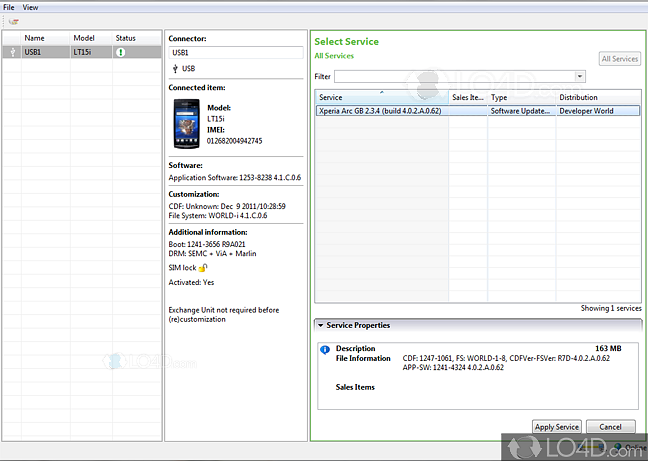Click the Model column header in device list
The height and width of the screenshot is (461, 648).
(x=84, y=38)
